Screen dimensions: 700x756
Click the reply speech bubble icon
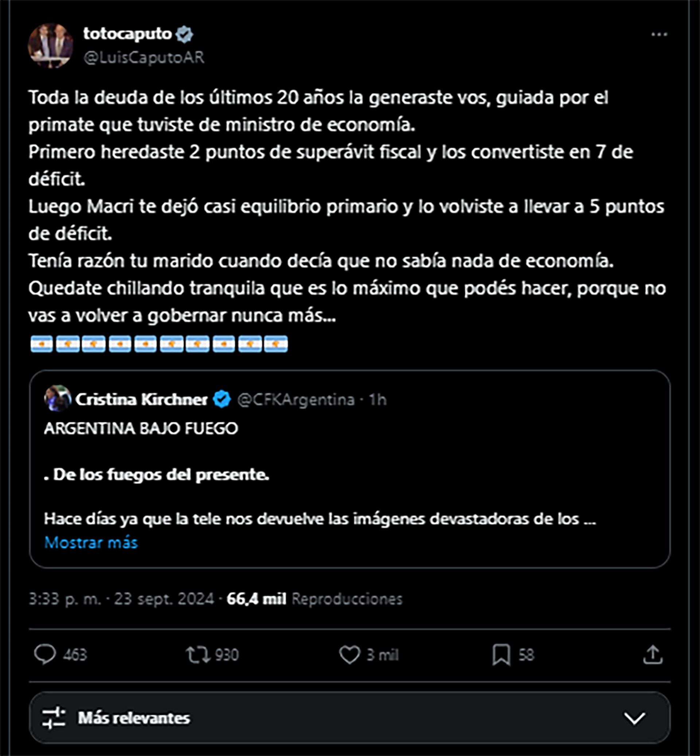[x=45, y=655]
